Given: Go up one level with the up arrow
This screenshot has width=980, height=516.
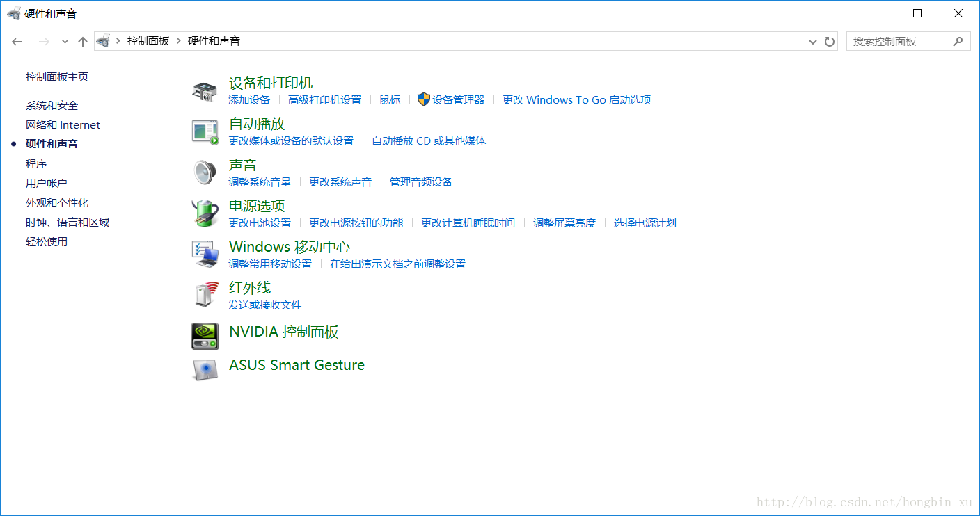Looking at the screenshot, I should pyautogui.click(x=83, y=42).
